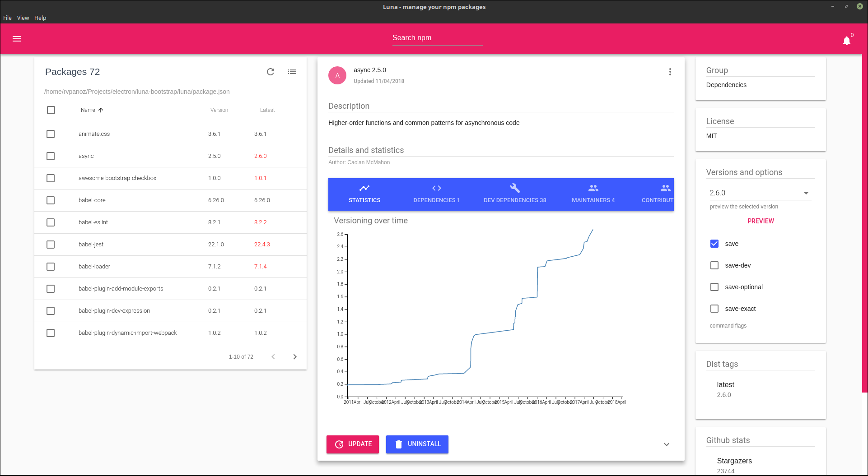Image resolution: width=868 pixels, height=476 pixels.
Task: Select the babel-plugin-dynamic-import-webpack package name
Action: point(128,333)
